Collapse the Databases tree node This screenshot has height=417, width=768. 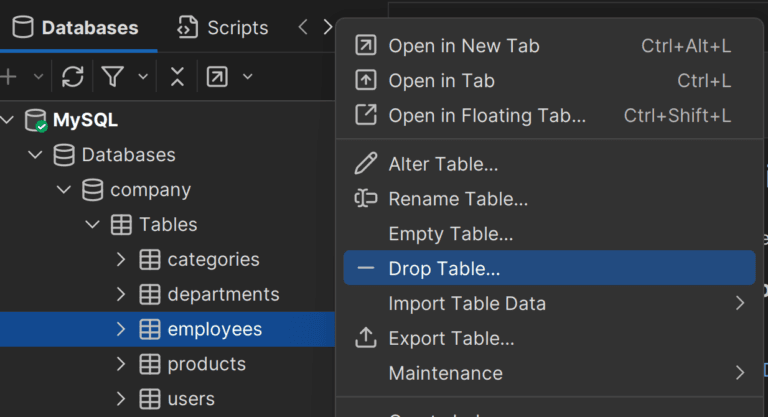pos(35,155)
